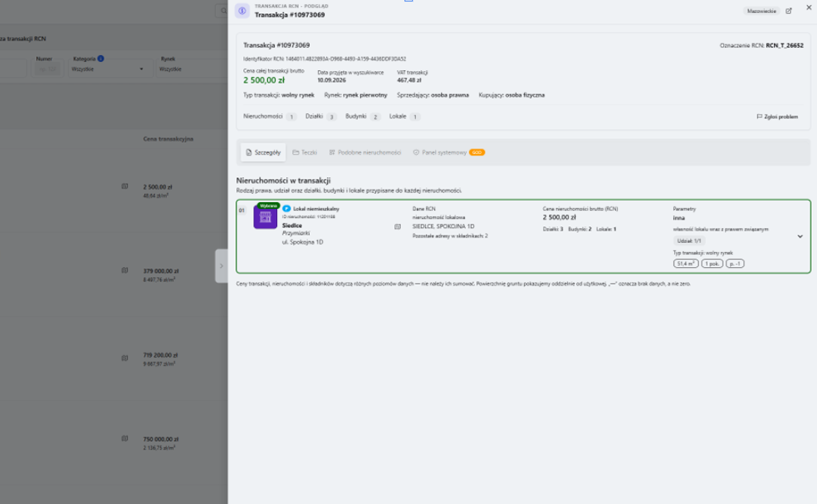Click the Mazowieckie region badge

[x=761, y=11]
